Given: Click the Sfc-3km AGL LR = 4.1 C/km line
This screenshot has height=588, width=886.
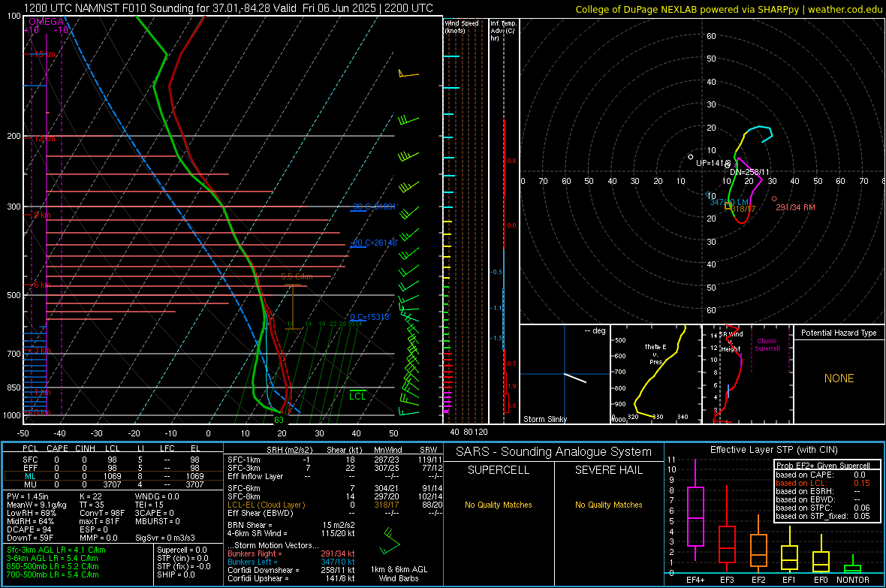Looking at the screenshot, I should point(56,550).
